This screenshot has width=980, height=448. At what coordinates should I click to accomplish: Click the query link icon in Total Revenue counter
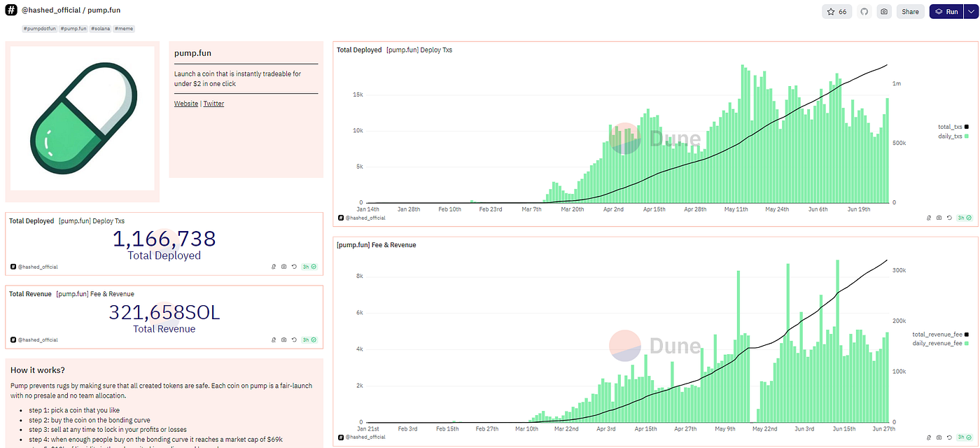click(274, 340)
